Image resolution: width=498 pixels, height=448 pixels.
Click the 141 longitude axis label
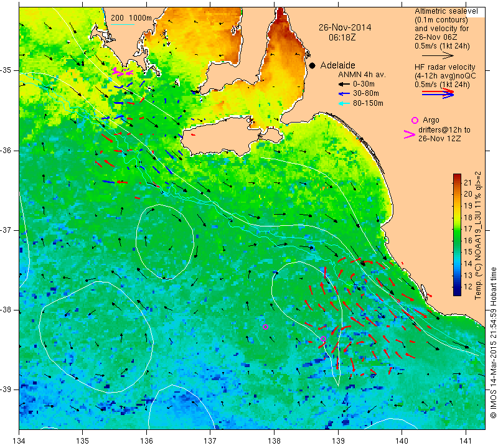point(466,441)
